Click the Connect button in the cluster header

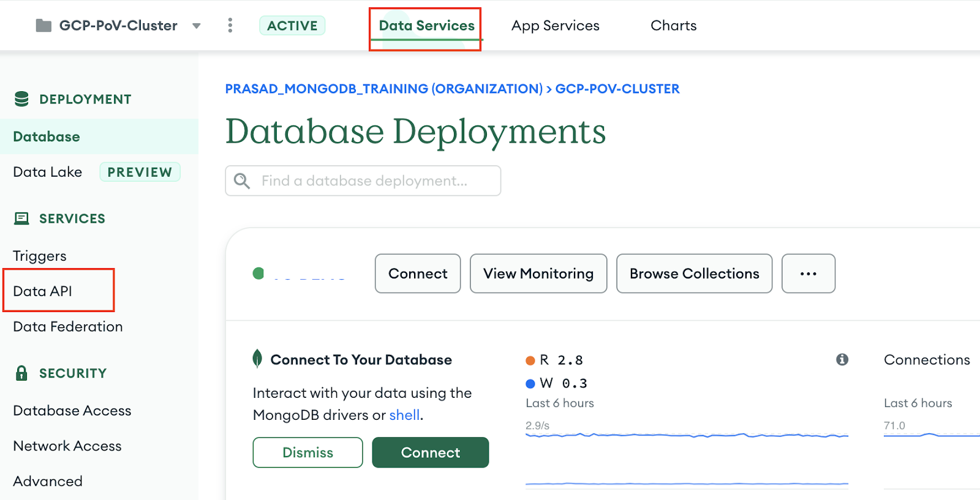click(418, 274)
